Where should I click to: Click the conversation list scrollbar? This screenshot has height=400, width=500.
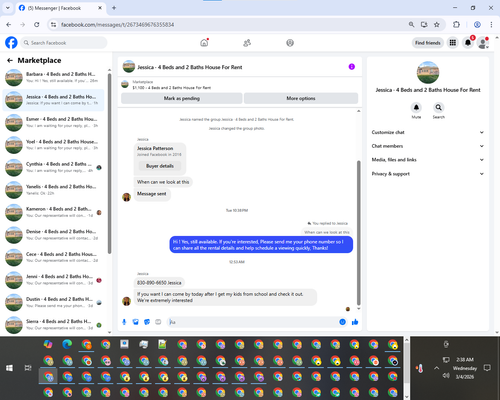point(109,163)
